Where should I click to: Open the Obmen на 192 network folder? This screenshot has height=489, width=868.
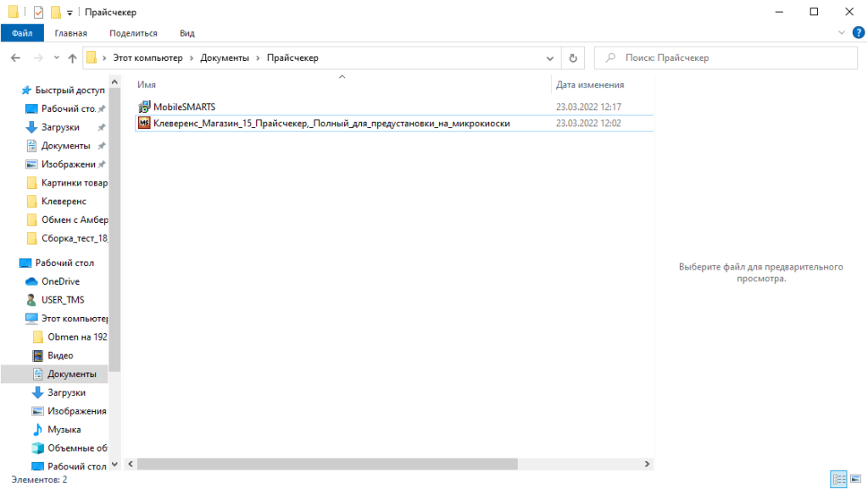[77, 337]
